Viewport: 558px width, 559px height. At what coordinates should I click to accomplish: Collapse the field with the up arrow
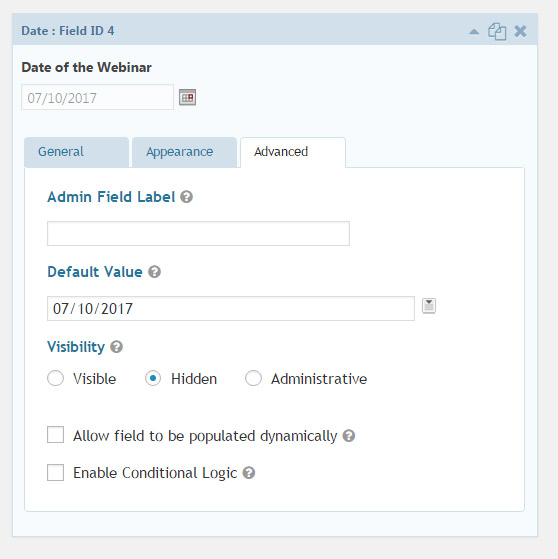(474, 32)
